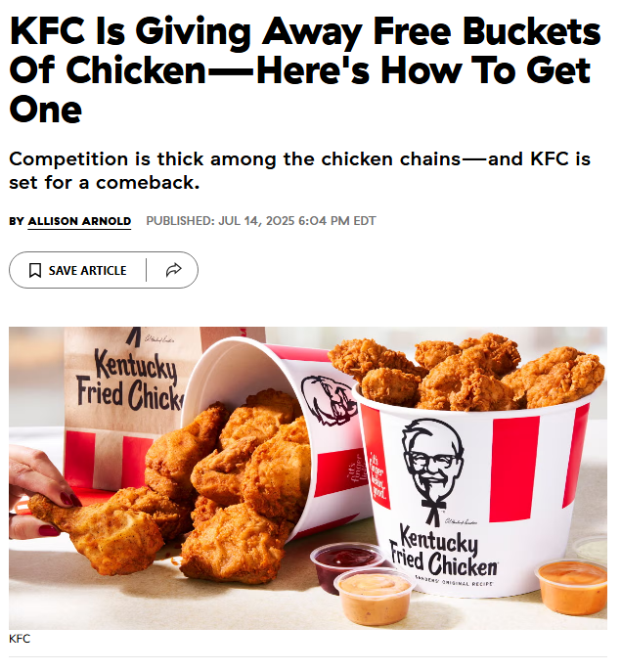Click the bookmark icon beside Save Article
621x672 pixels.
tap(34, 270)
